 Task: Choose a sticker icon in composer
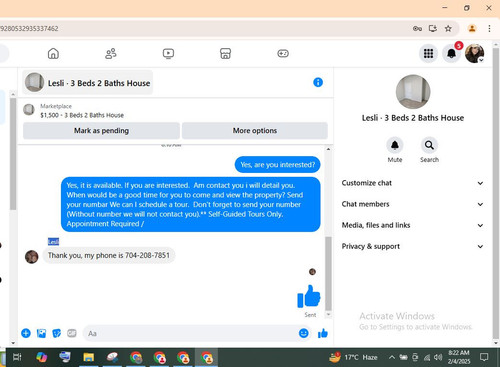tap(57, 333)
